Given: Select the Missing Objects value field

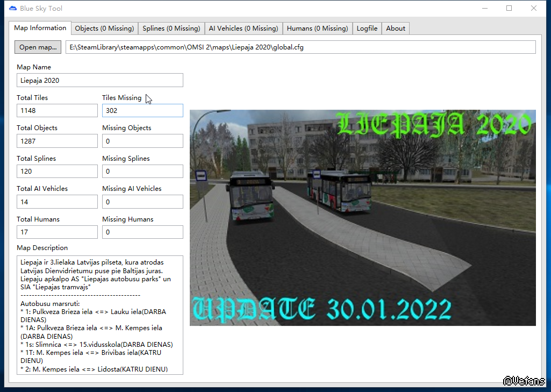Looking at the screenshot, I should point(142,141).
